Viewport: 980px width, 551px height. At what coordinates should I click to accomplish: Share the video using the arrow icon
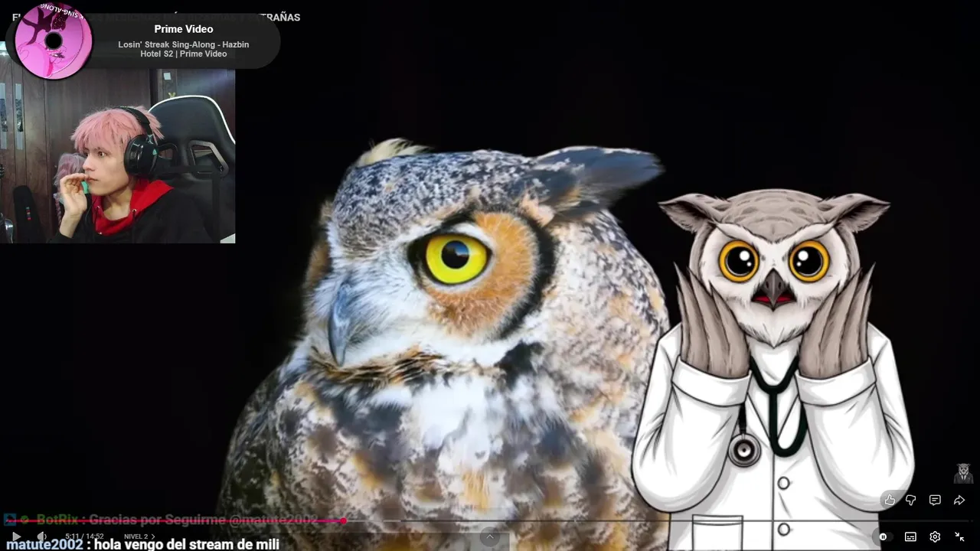959,500
